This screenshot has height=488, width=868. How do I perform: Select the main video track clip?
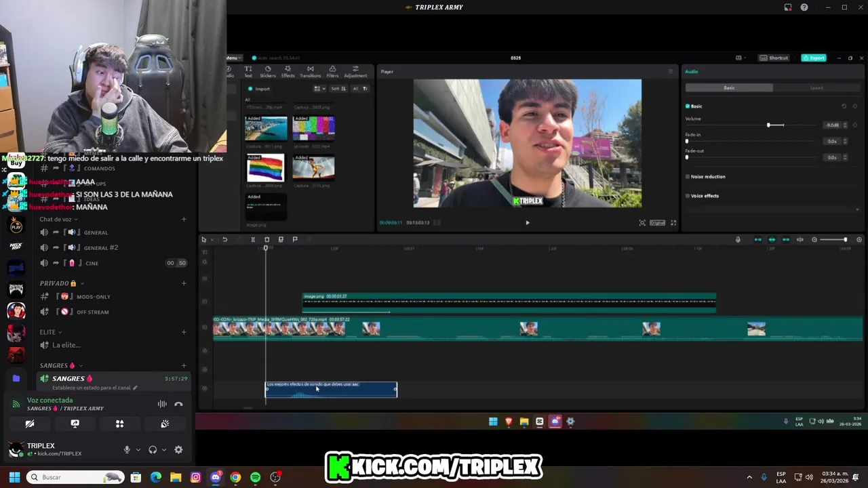(539, 328)
